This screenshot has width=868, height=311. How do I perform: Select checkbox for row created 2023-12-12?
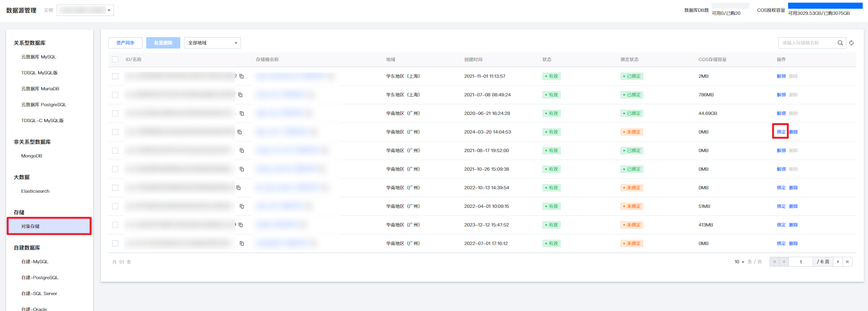(x=115, y=225)
